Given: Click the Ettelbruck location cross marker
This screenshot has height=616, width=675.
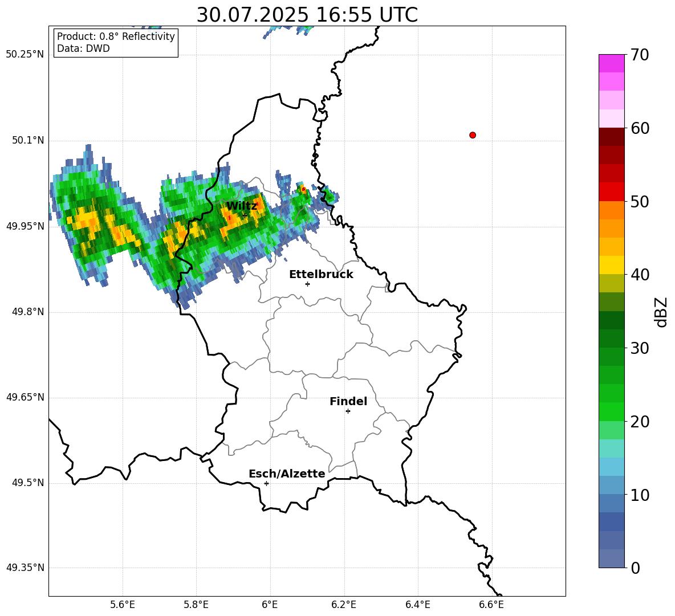Looking at the screenshot, I should point(307,284).
